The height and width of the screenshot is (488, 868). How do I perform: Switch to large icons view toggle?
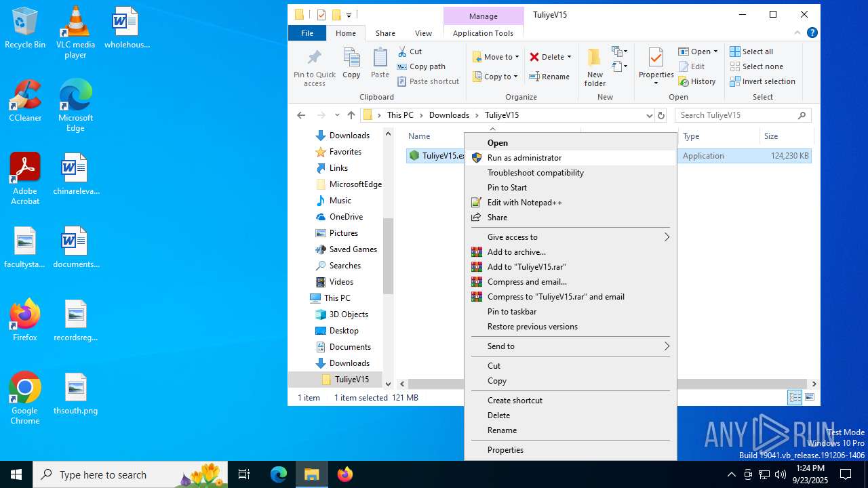click(810, 398)
